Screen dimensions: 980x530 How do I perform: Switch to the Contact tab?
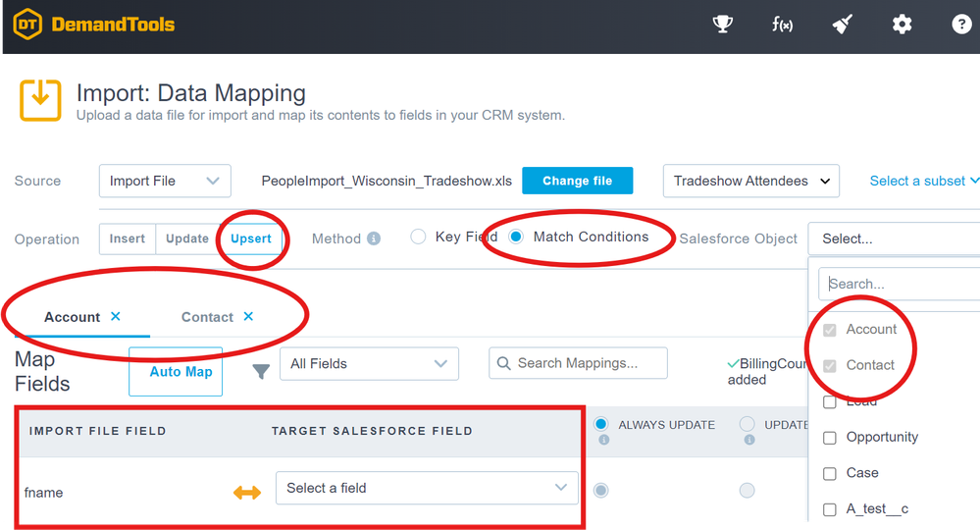[x=207, y=317]
